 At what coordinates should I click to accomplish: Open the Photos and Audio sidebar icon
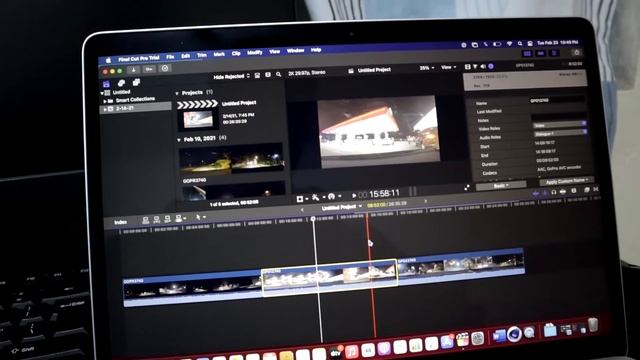(x=121, y=83)
